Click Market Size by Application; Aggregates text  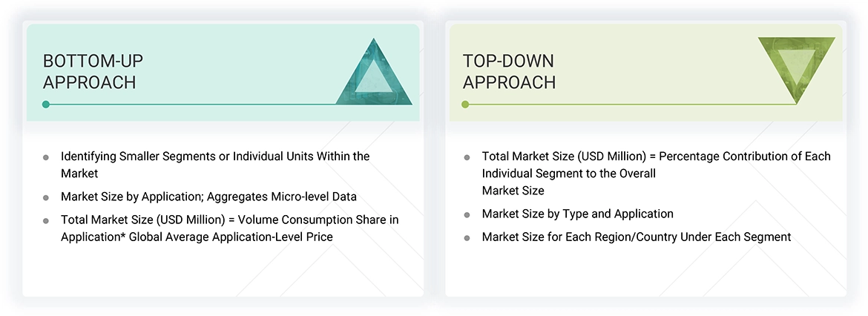[208, 197]
